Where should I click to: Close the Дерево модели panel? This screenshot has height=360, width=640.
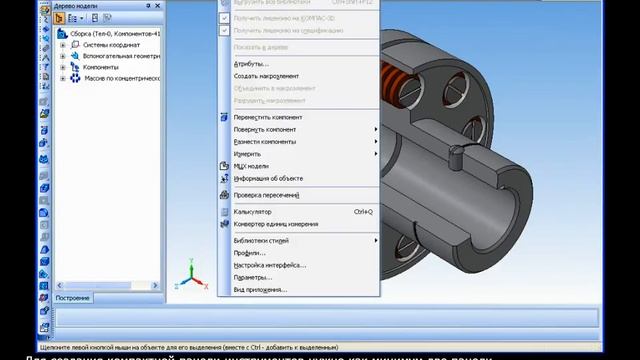coord(158,6)
